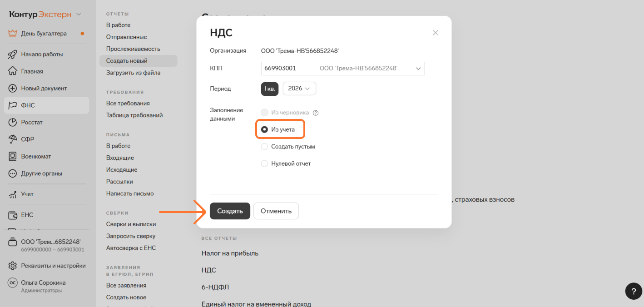Click the pie chart icon for Росстат
Screen dimensions: 644x307
point(13,123)
